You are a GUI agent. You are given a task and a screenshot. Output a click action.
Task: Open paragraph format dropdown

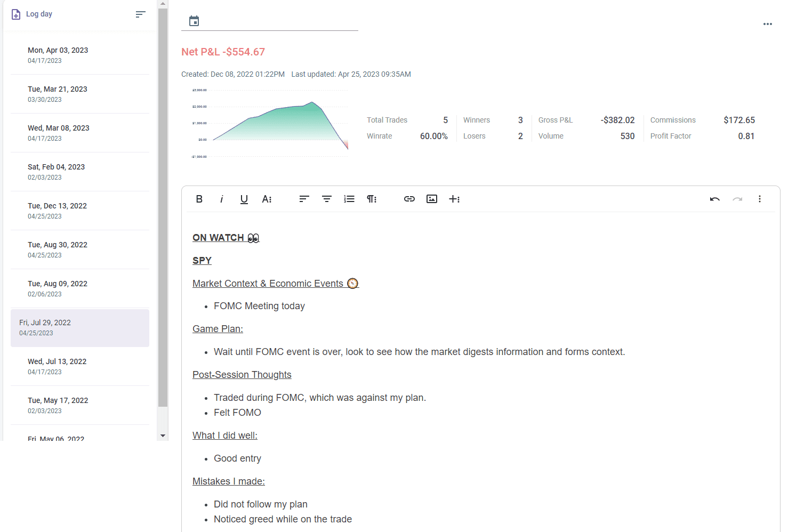(x=372, y=199)
